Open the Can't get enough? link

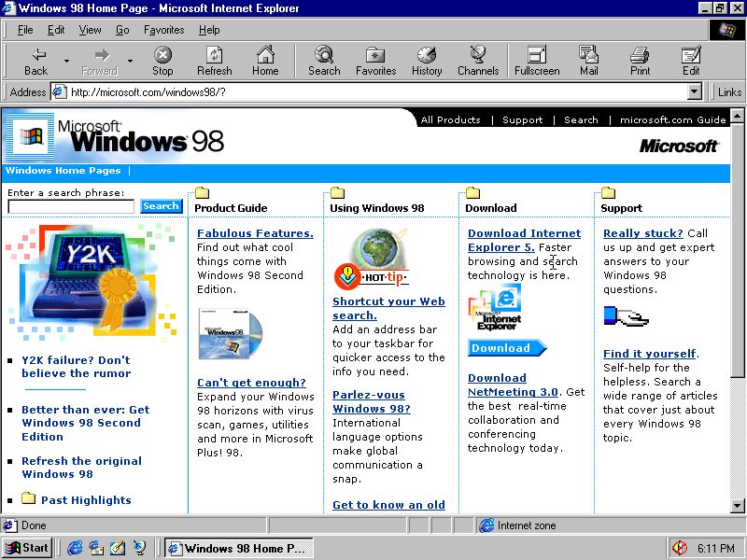(251, 383)
